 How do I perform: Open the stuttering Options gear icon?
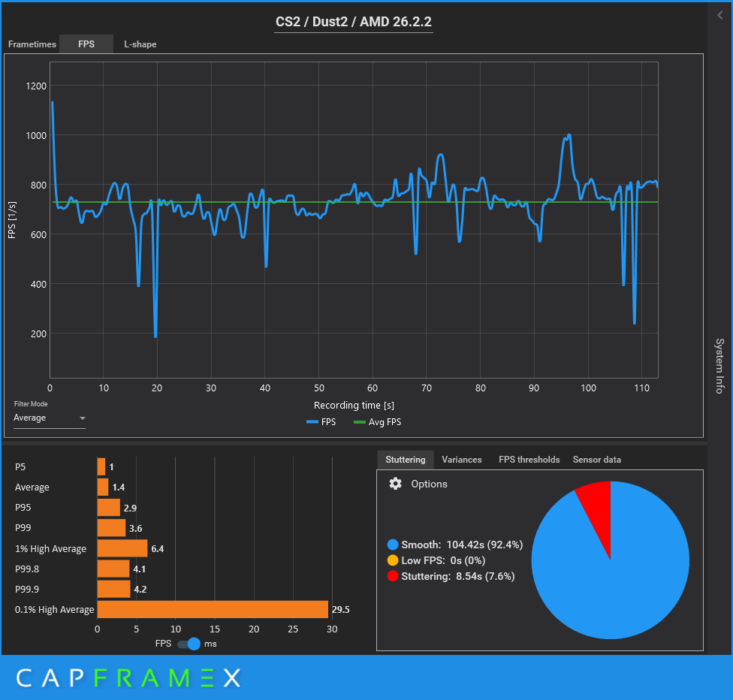[395, 484]
